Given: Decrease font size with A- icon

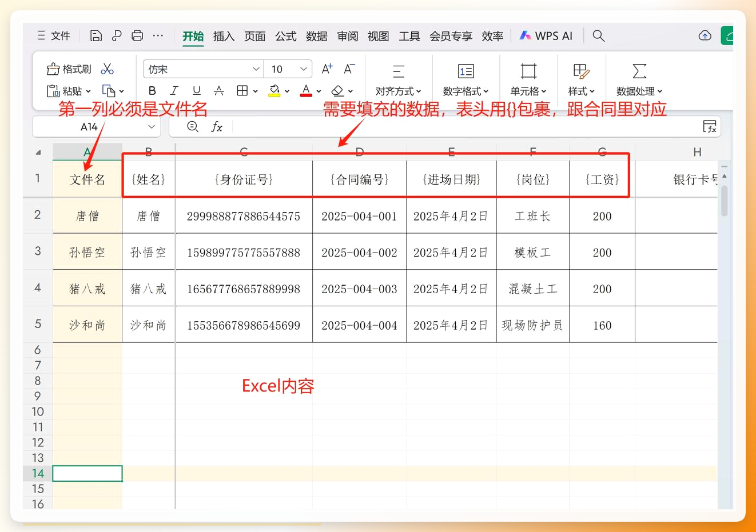Looking at the screenshot, I should point(349,69).
